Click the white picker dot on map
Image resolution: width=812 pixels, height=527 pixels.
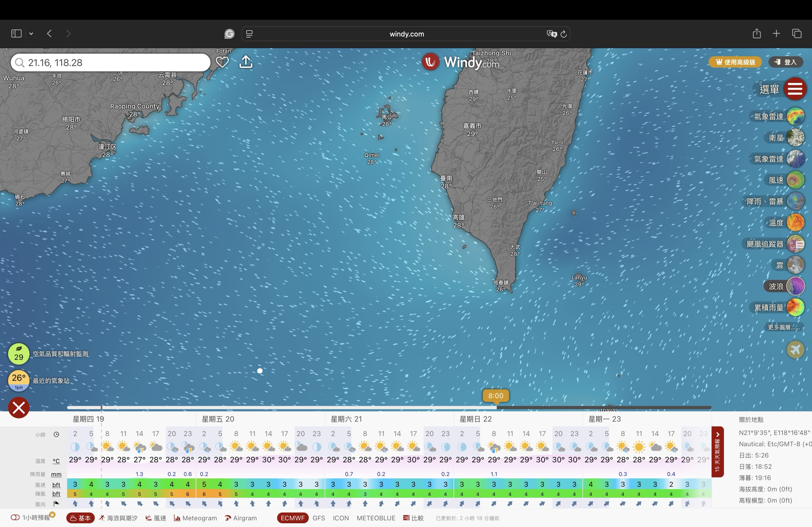[260, 371]
